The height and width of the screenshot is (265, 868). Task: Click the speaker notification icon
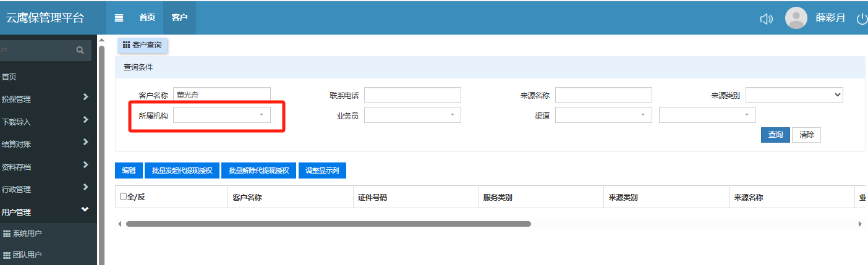point(766,19)
